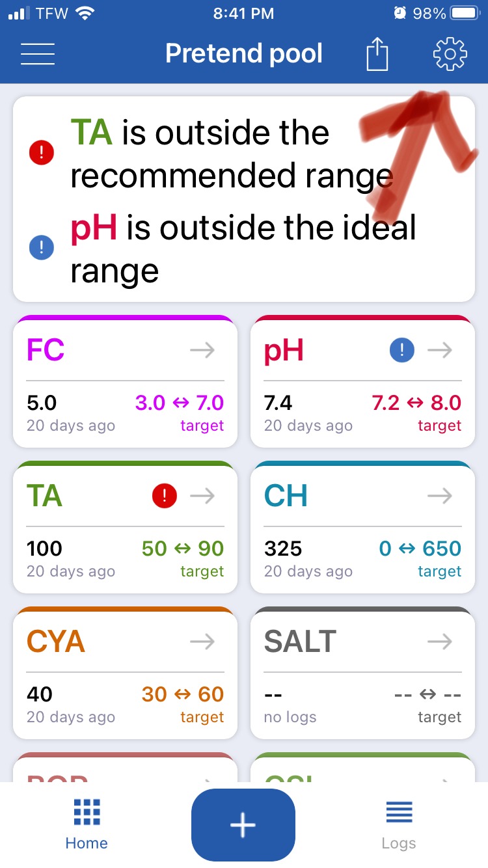Tap blue alert icon on pH card
488x868 pixels.
click(402, 351)
